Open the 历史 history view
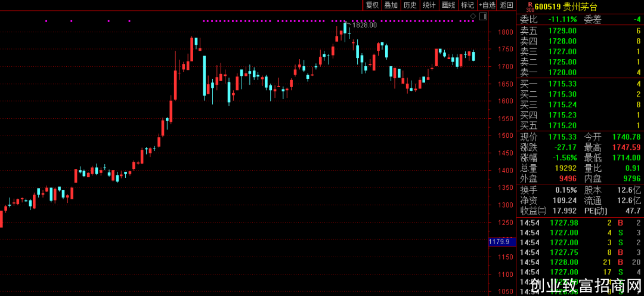 click(x=410, y=5)
